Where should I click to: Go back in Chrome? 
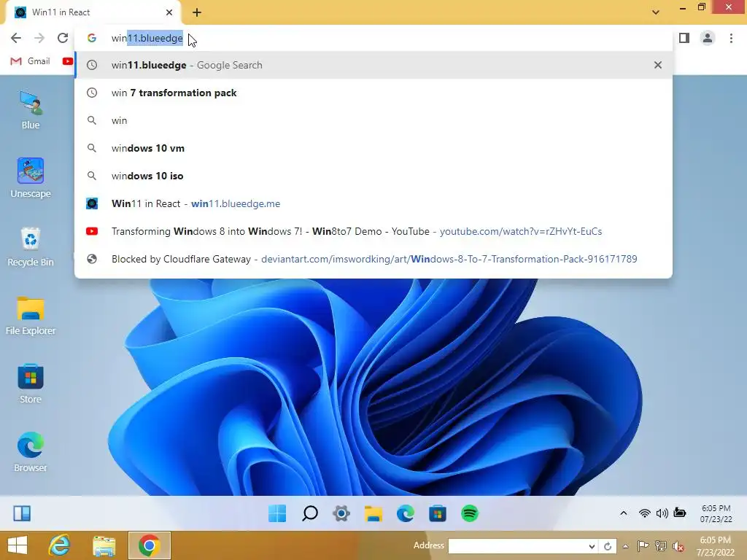(16, 38)
